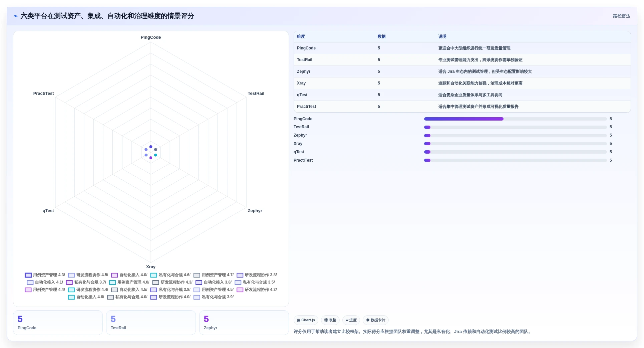Click gray color box of 私有化与合规 4.0/
This screenshot has width=644, height=348.
(x=110, y=297)
